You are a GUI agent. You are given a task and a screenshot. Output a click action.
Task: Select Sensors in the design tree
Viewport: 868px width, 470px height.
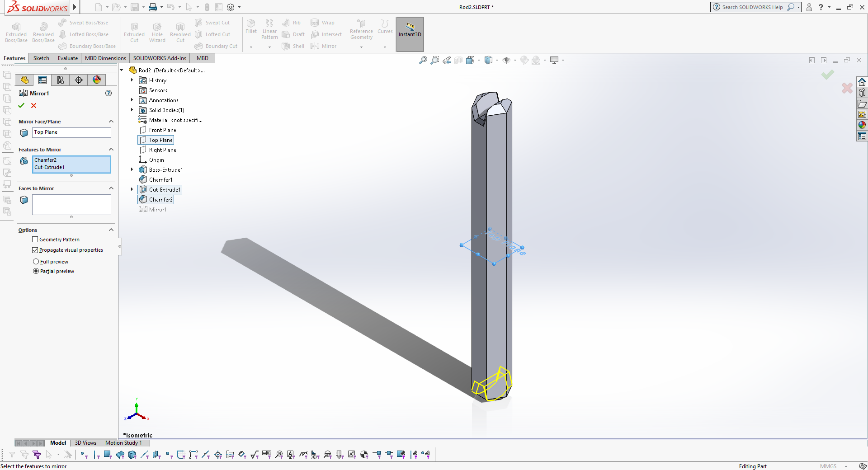[153, 90]
